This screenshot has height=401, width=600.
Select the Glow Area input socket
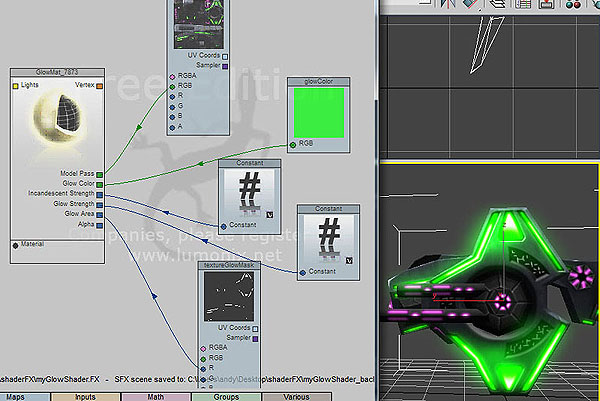[101, 213]
